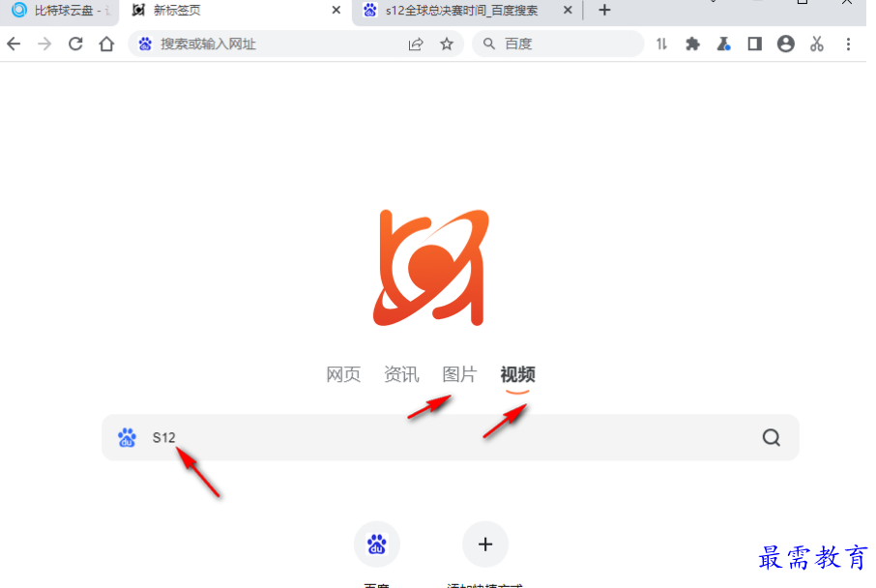
Task: Bookmark this page with the star icon
Action: (x=447, y=44)
